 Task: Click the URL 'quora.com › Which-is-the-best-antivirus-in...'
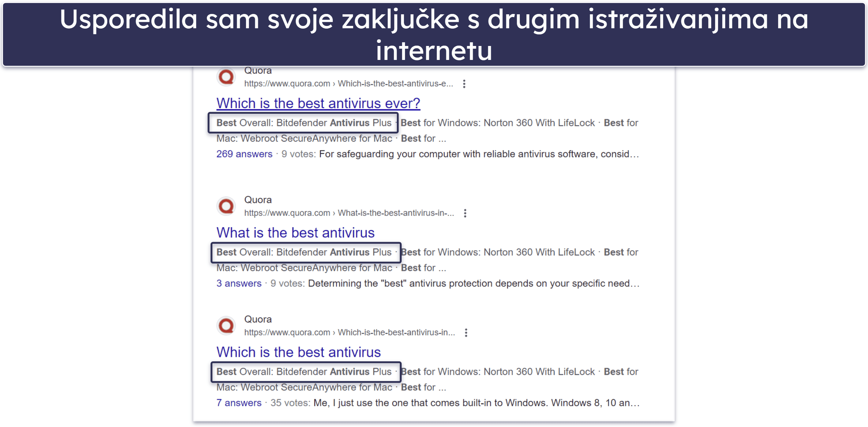tap(350, 332)
